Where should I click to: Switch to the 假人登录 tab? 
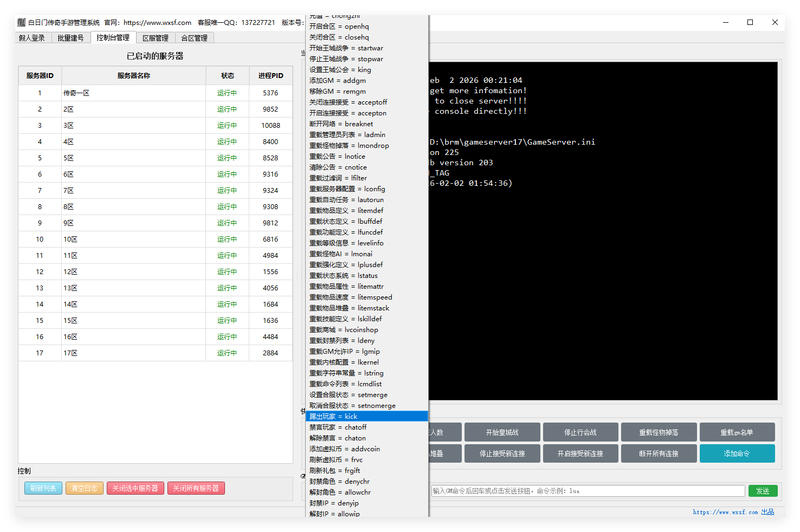pyautogui.click(x=32, y=38)
